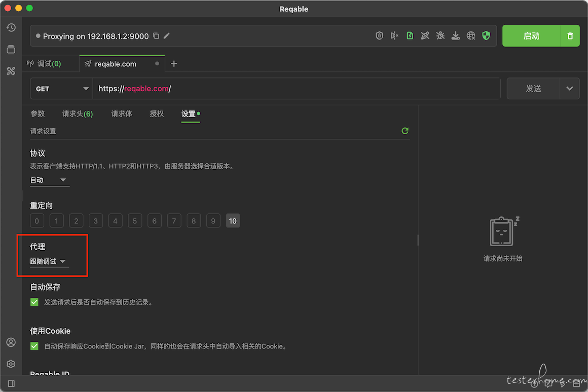Click the URL field https://reqable.com/

pyautogui.click(x=297, y=89)
